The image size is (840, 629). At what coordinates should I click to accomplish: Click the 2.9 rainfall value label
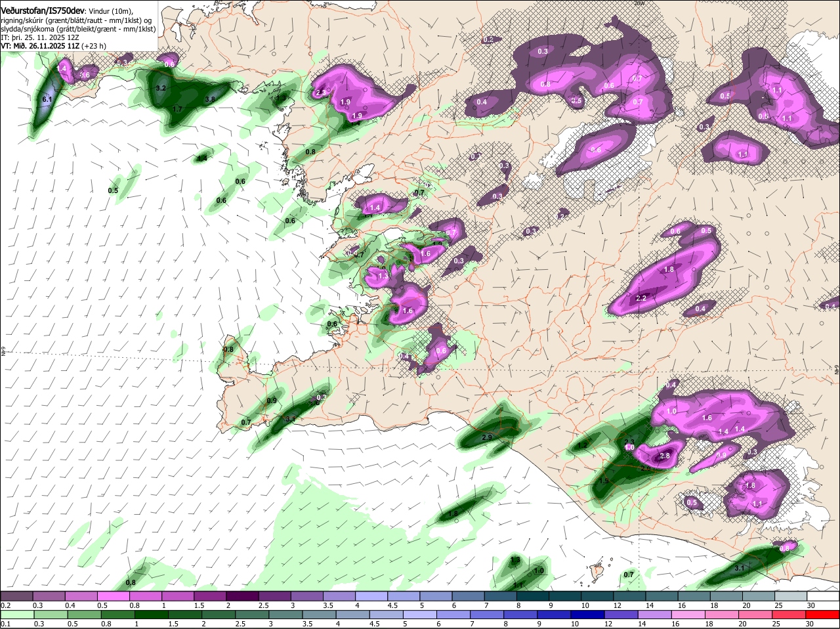point(487,437)
